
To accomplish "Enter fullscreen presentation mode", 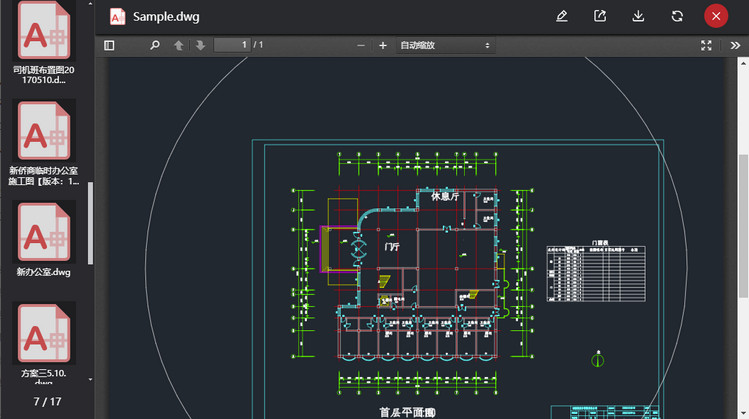I will pyautogui.click(x=707, y=45).
